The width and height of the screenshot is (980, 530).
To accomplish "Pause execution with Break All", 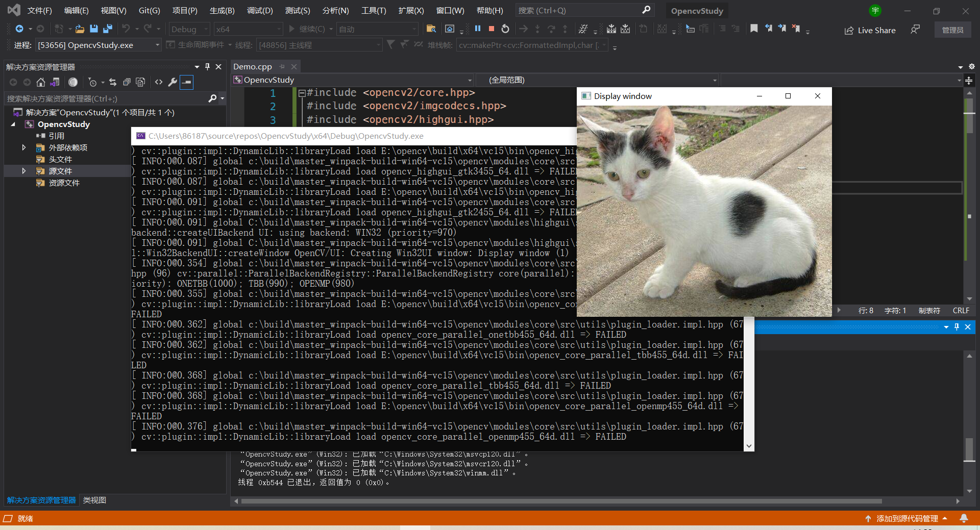I will [478, 29].
